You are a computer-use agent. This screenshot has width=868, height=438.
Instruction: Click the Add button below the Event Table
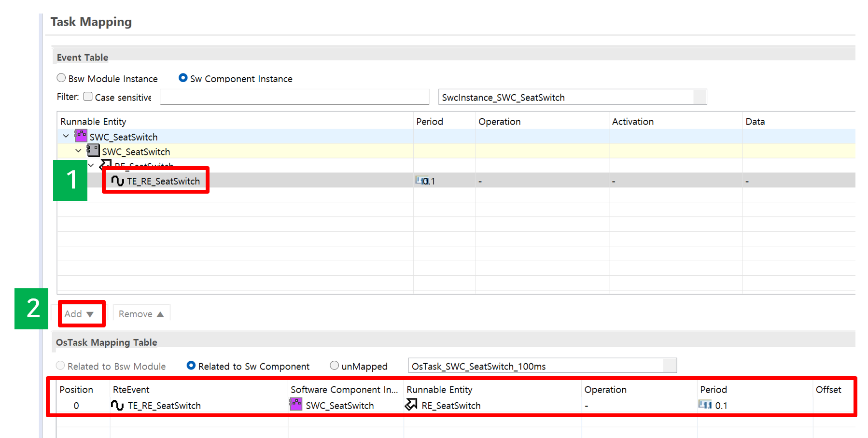pos(80,314)
